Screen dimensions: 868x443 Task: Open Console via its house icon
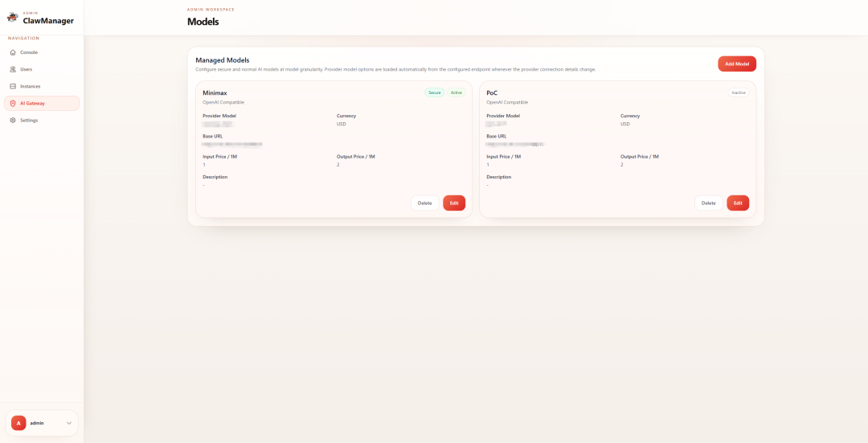(x=13, y=52)
